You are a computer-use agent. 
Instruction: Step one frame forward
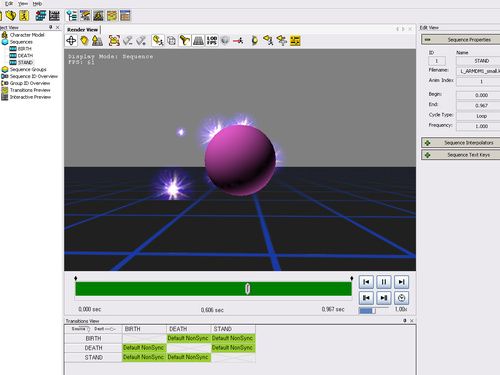[384, 298]
